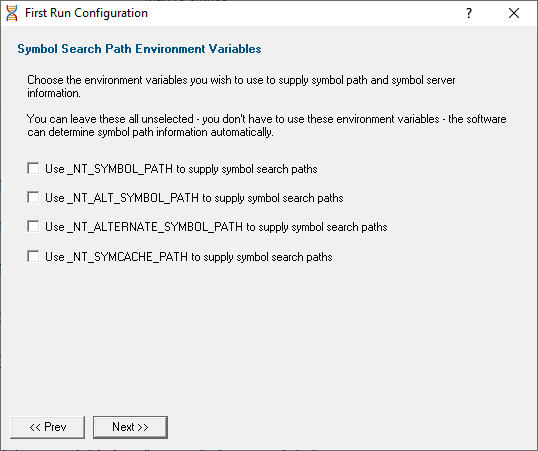Toggle the _NT_SYMCACHE_PATH checkbox
Viewport: 538px width, 451px height.
(33, 256)
